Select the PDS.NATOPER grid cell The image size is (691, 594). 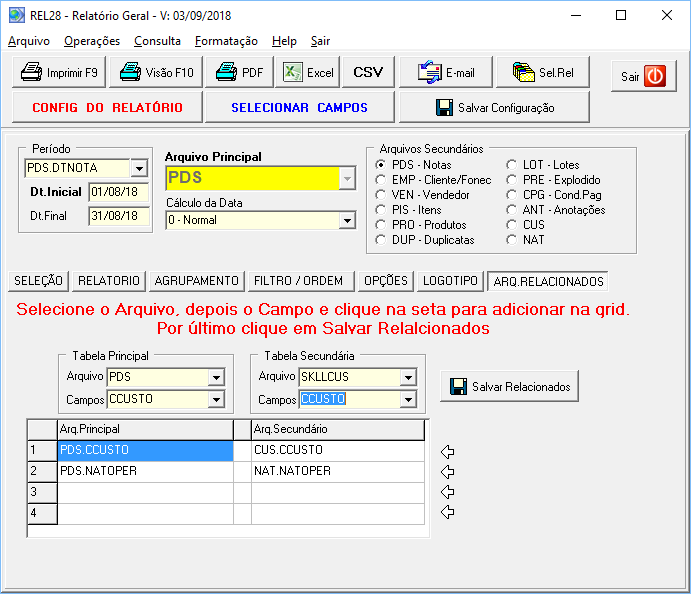[x=145, y=471]
